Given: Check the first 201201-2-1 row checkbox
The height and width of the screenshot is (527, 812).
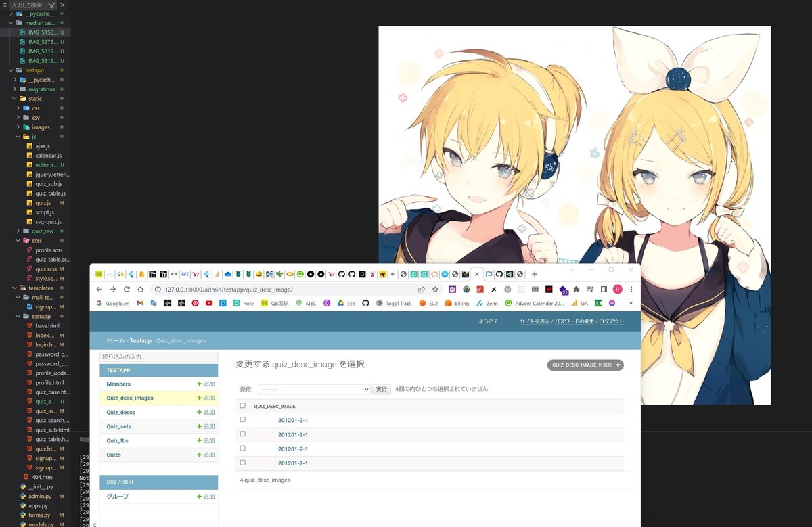Looking at the screenshot, I should pos(243,420).
